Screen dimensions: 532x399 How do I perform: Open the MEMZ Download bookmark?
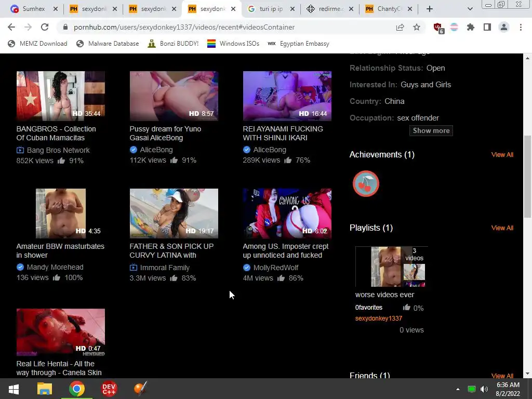(x=37, y=44)
